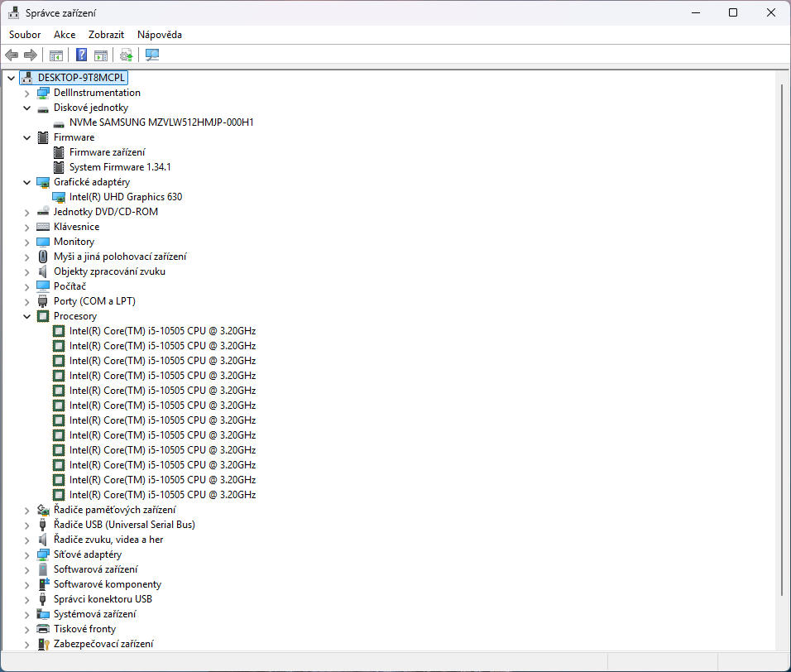Open the Nápověda menu
Image resolution: width=791 pixels, height=672 pixels.
point(159,35)
